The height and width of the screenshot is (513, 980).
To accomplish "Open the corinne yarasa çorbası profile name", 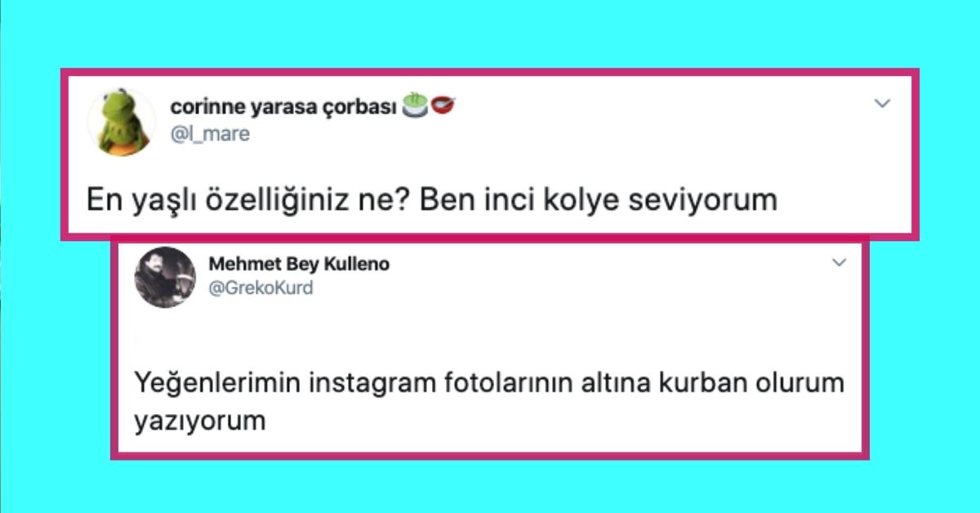I will (284, 107).
